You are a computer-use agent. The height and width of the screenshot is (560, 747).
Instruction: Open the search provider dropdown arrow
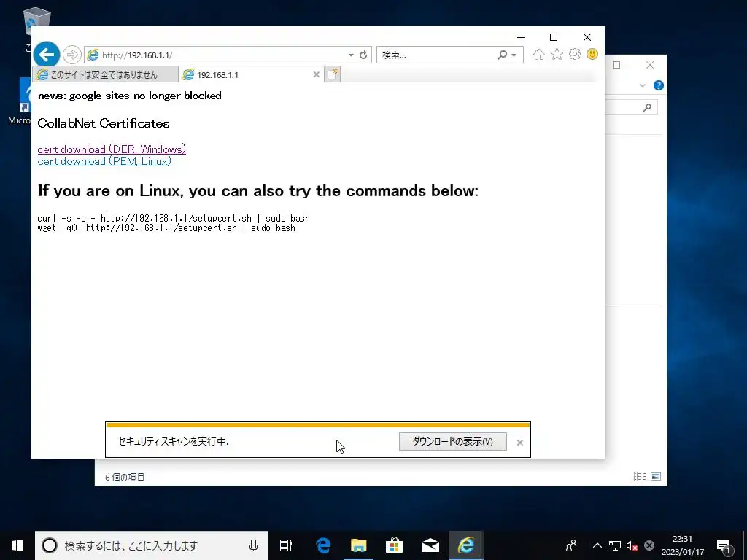514,55
